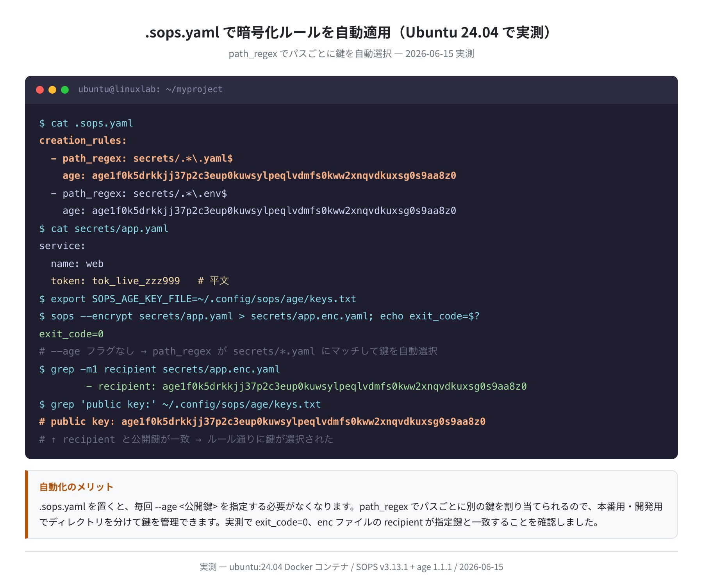Click the green maximize dot in terminal header
This screenshot has width=703, height=588.
point(65,90)
